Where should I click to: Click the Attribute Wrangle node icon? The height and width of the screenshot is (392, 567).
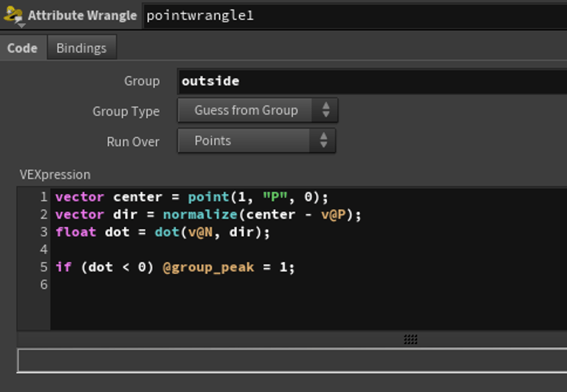(x=14, y=16)
